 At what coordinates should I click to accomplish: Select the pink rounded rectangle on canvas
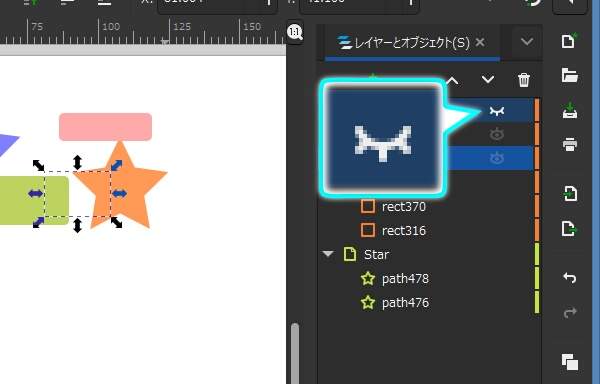coord(105,127)
